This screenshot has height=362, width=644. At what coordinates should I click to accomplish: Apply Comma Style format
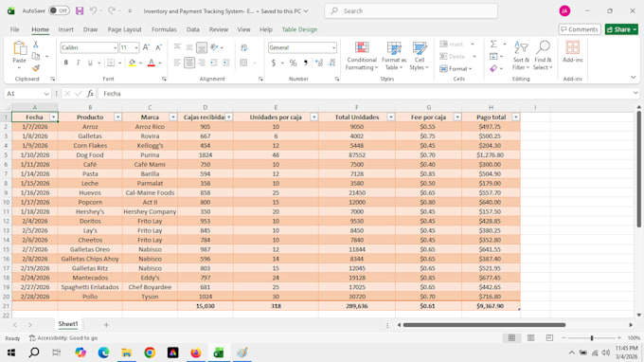(305, 63)
